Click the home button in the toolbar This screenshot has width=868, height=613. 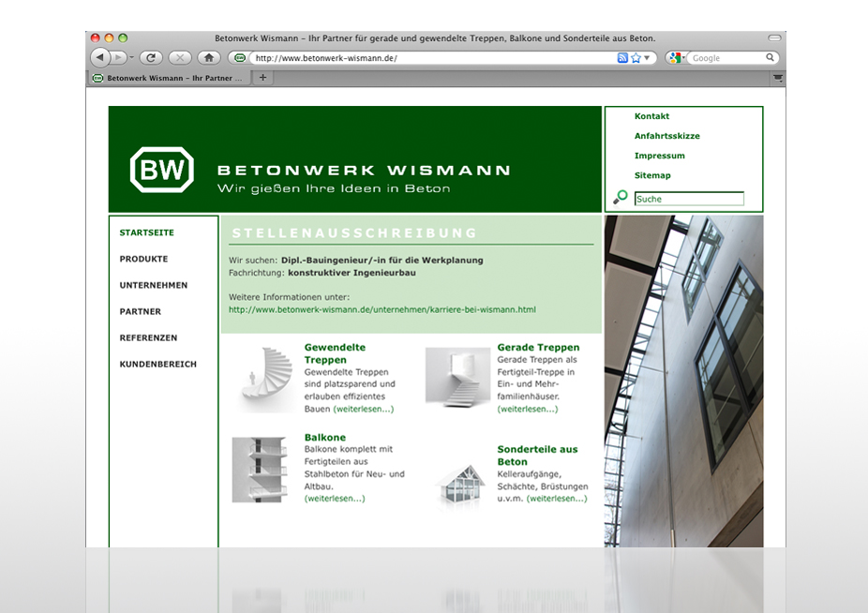click(208, 58)
